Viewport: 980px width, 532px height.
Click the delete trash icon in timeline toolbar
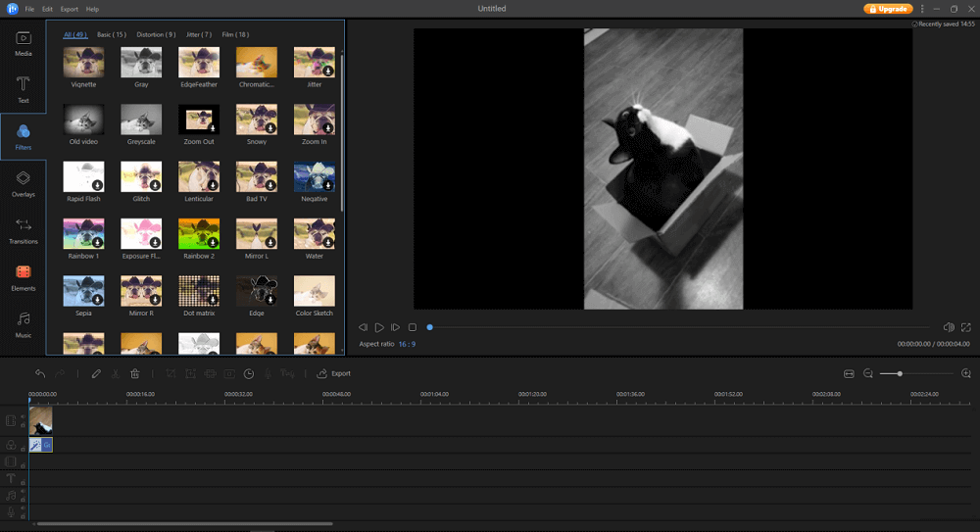(135, 373)
